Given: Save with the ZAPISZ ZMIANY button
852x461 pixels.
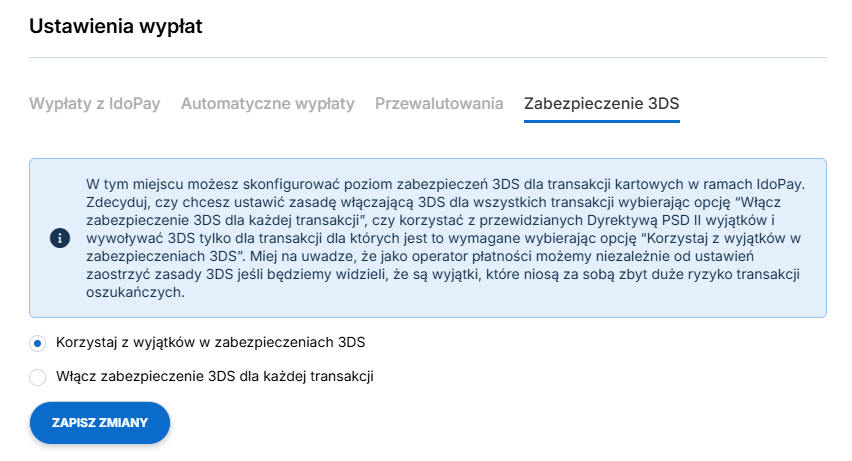Looking at the screenshot, I should pos(100,422).
